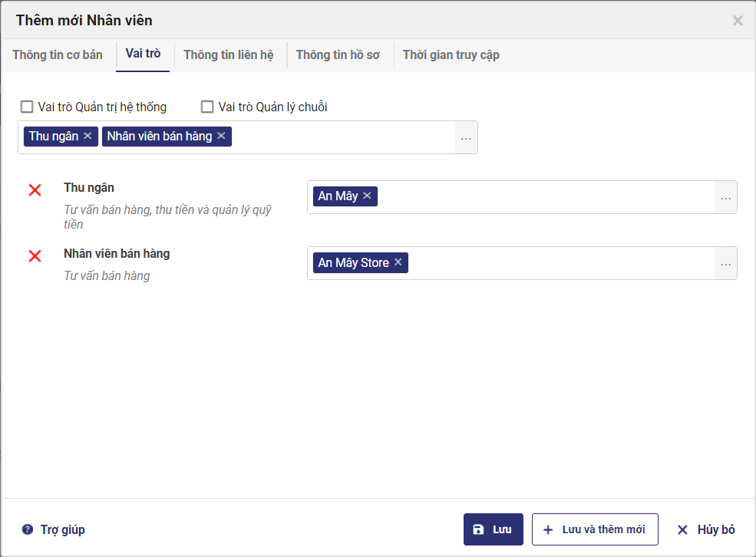Switch to Thông tin liên hệ tab

pyautogui.click(x=229, y=55)
